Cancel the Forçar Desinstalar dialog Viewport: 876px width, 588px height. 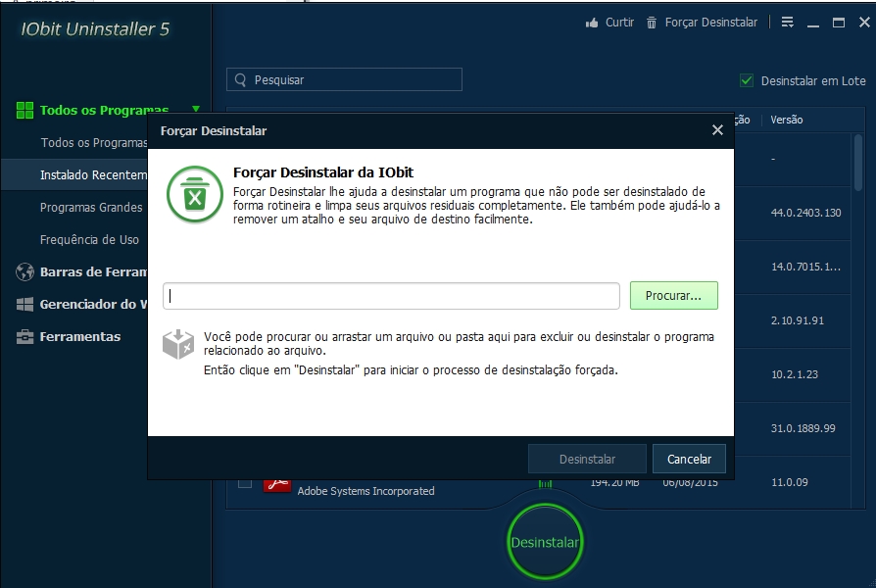[690, 459]
